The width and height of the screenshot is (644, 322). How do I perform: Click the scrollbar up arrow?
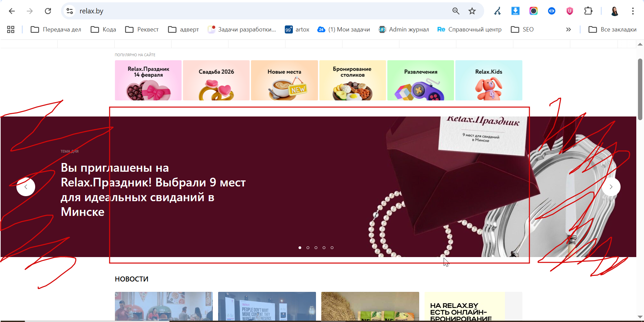point(640,44)
